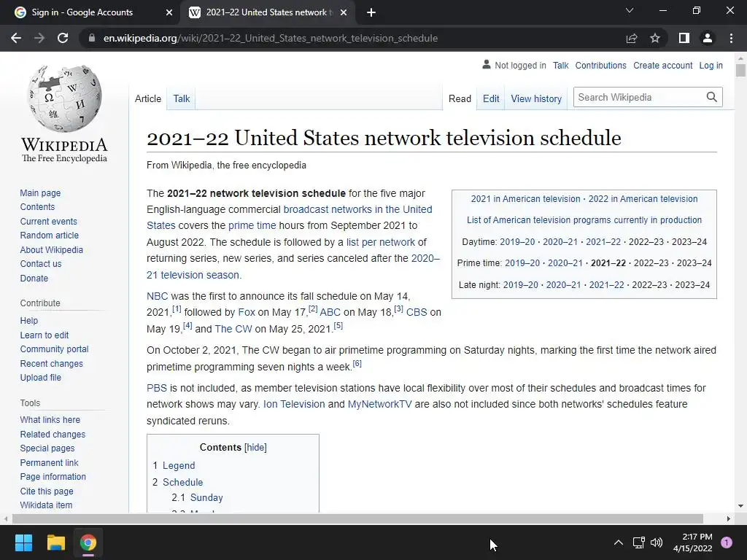Click citation reference [6]
Image resolution: width=747 pixels, height=560 pixels.
coord(357,363)
